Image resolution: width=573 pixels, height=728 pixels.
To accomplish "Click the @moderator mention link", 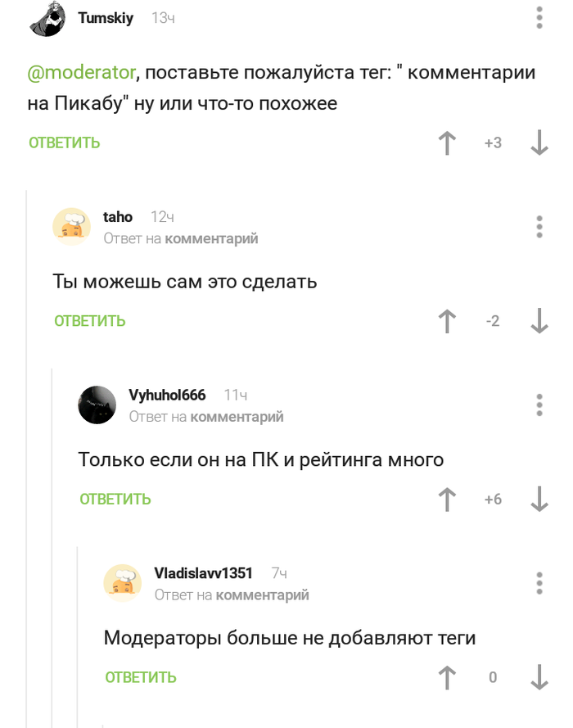I will (81, 72).
